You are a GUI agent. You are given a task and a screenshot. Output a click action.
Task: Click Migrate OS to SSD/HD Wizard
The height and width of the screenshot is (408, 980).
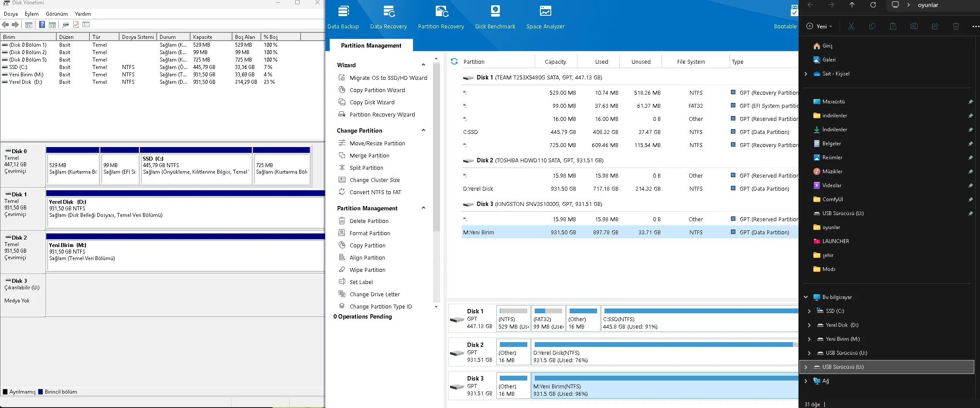(388, 78)
